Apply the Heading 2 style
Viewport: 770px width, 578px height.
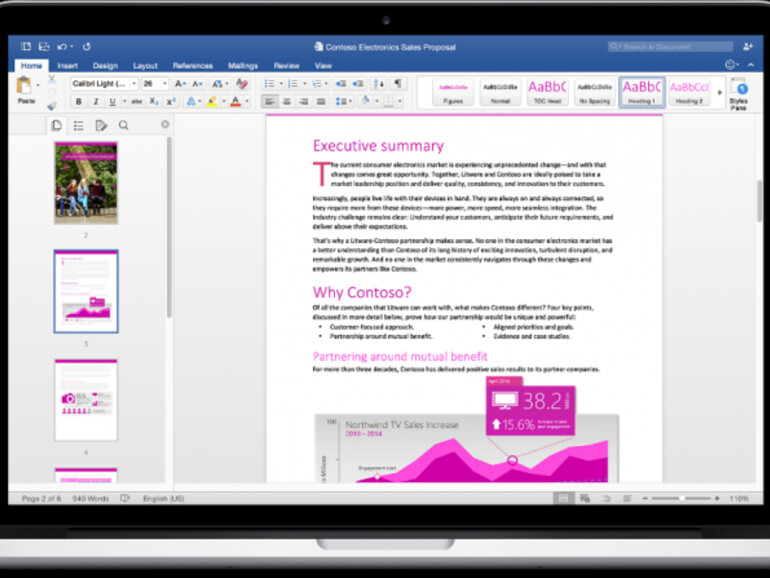tap(689, 92)
